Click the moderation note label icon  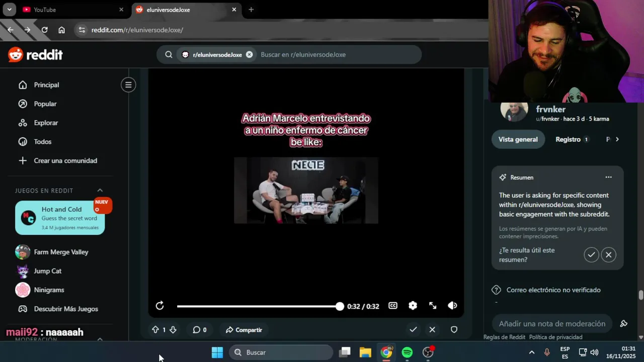click(x=623, y=324)
